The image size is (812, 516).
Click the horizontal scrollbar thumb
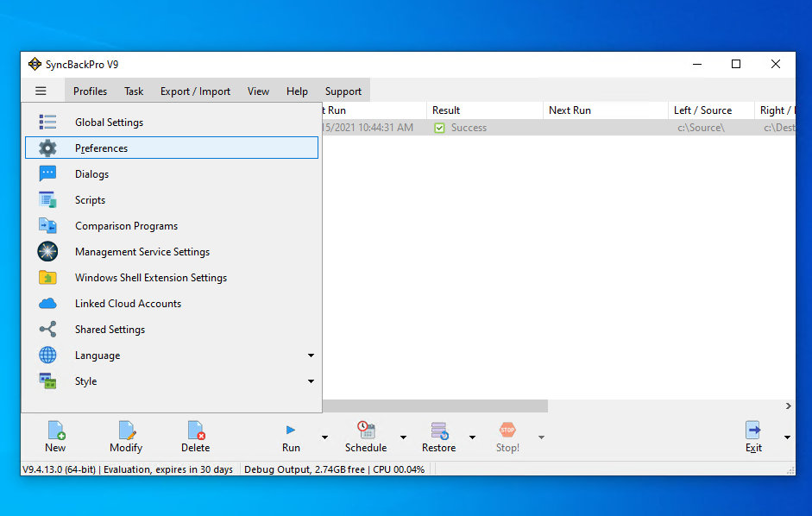click(x=435, y=406)
